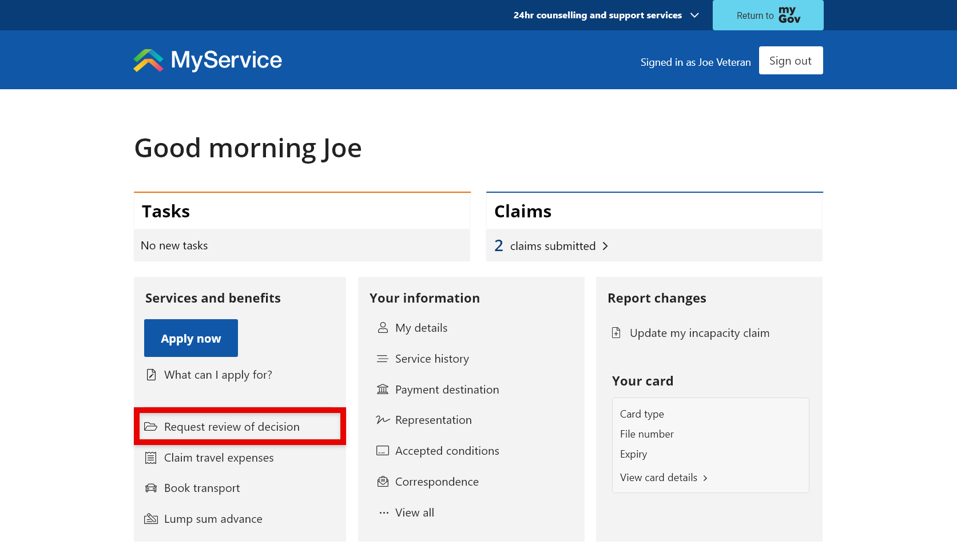This screenshot has width=957, height=560.
Task: Open the Claims section
Action: (522, 211)
